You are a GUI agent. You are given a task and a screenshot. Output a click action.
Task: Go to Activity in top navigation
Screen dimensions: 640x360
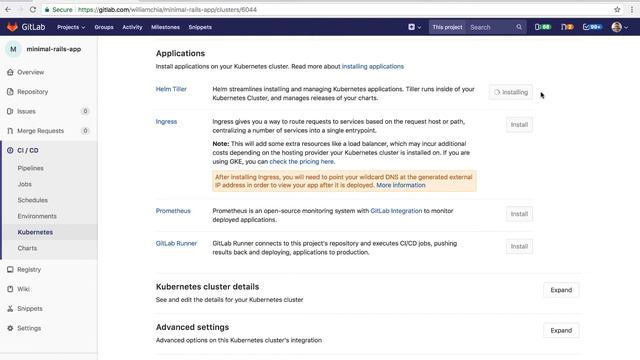(132, 27)
